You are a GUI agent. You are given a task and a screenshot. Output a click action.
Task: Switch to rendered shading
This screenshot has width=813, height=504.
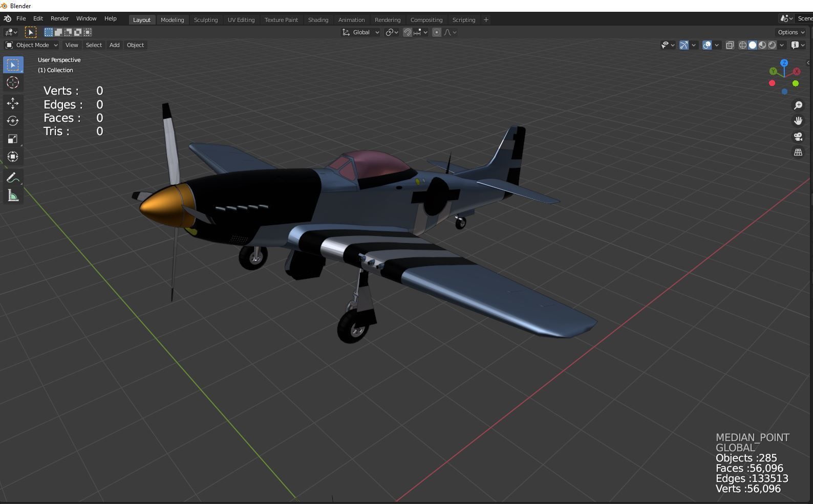point(772,45)
